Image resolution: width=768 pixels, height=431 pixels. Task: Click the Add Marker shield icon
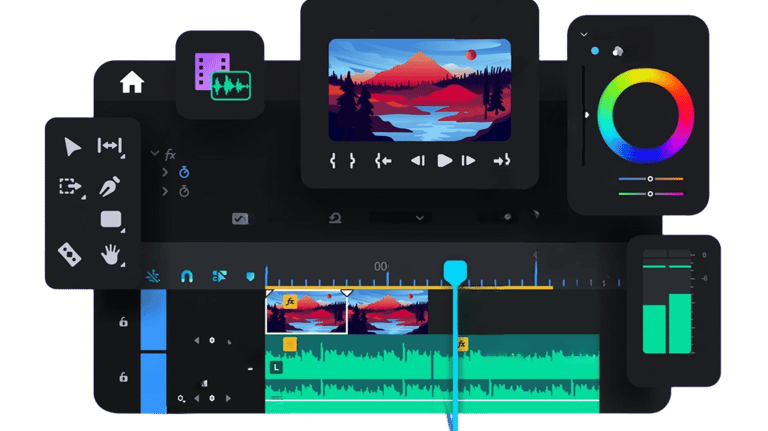250,277
